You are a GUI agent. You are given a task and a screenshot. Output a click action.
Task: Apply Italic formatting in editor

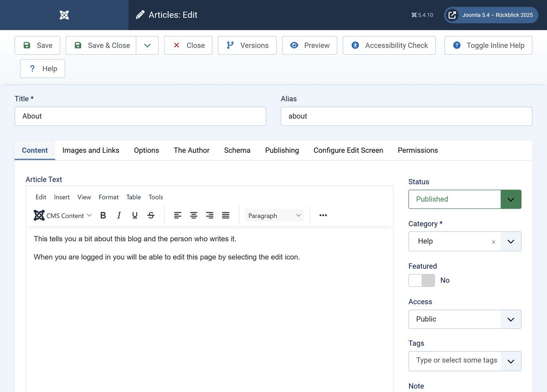point(119,215)
